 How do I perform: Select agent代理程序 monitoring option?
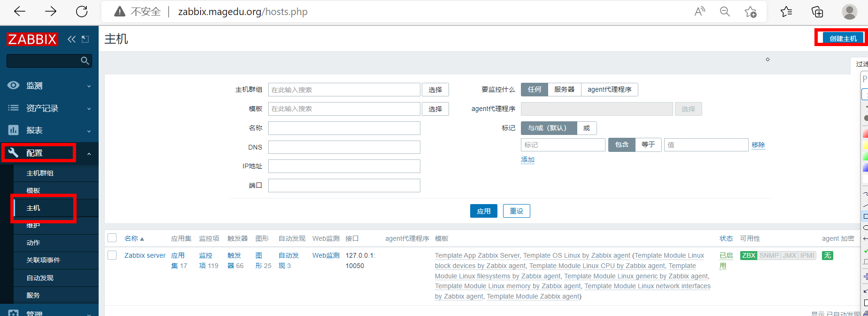610,89
